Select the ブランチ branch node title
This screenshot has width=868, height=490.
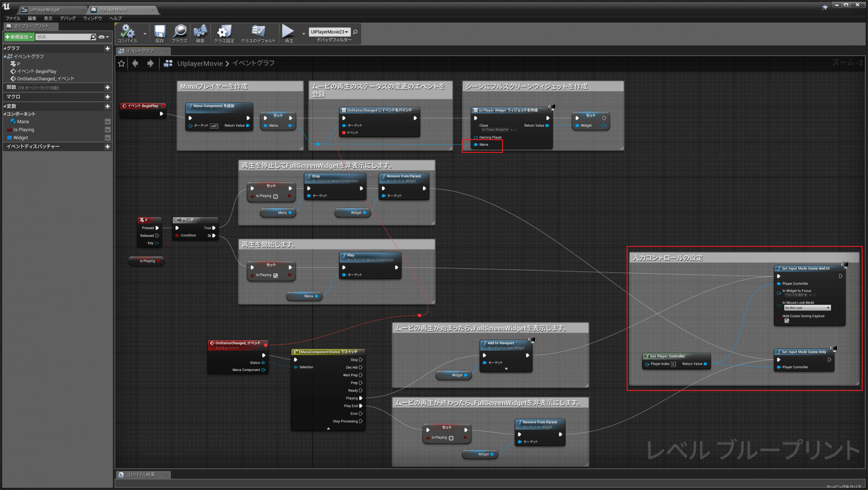[187, 220]
